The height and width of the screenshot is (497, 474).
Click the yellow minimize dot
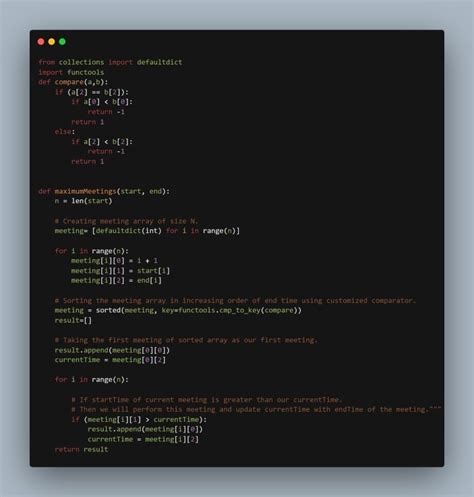coord(52,42)
